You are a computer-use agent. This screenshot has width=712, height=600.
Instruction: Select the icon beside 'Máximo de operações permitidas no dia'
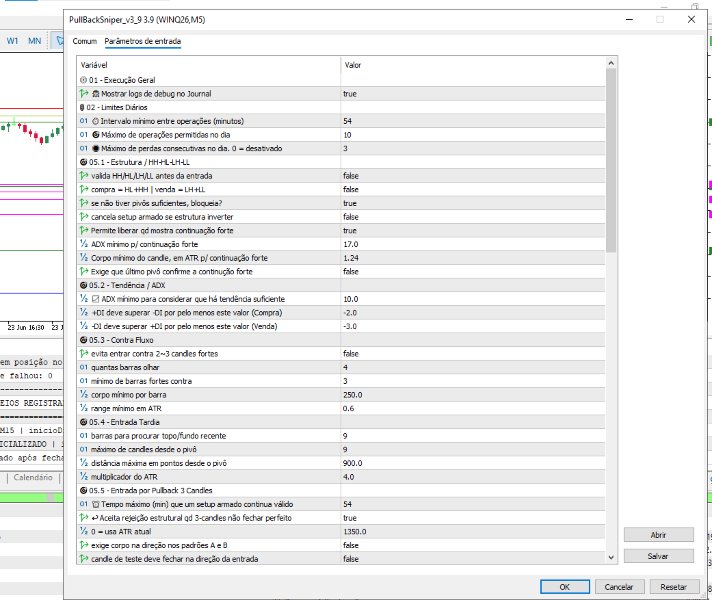[x=96, y=135]
